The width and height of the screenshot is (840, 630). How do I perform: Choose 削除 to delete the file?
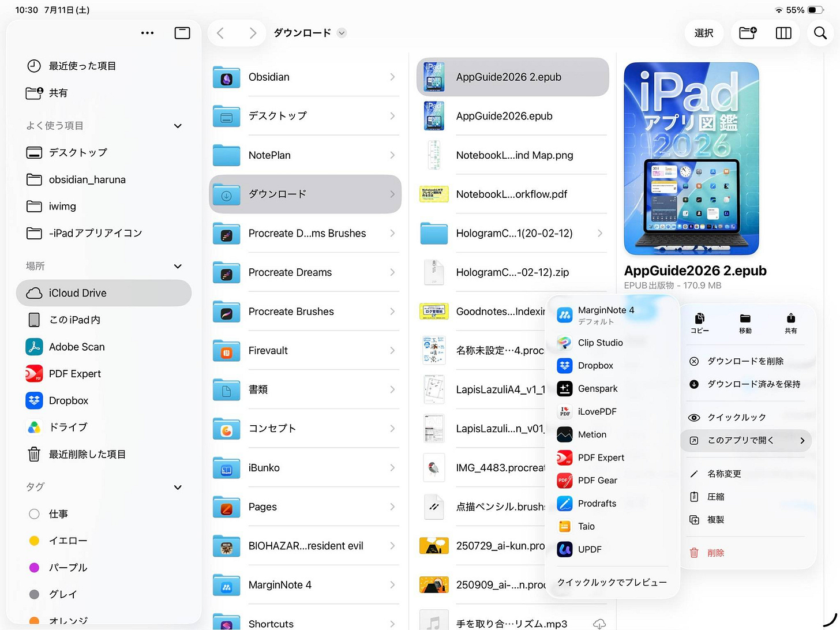747,553
